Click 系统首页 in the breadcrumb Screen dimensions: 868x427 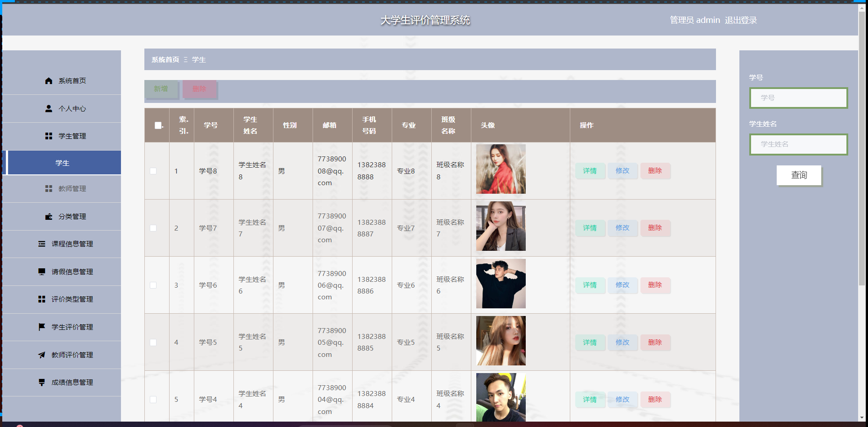[165, 60]
